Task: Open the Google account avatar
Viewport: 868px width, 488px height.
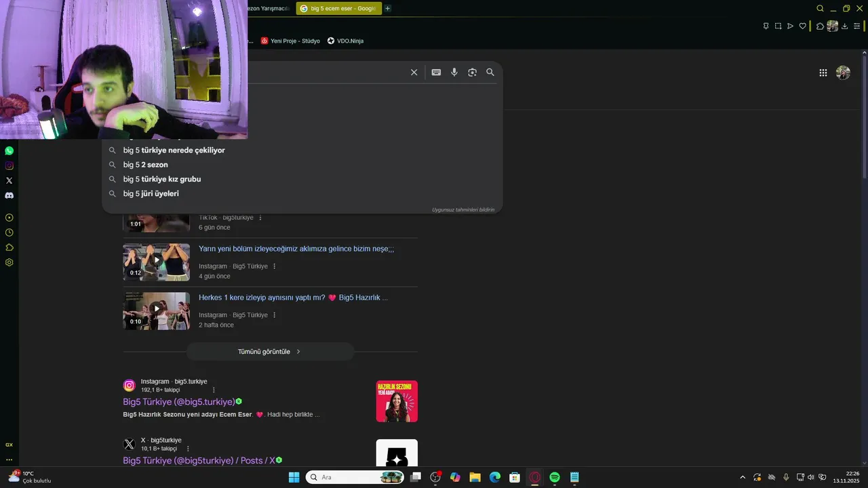Action: pos(843,73)
